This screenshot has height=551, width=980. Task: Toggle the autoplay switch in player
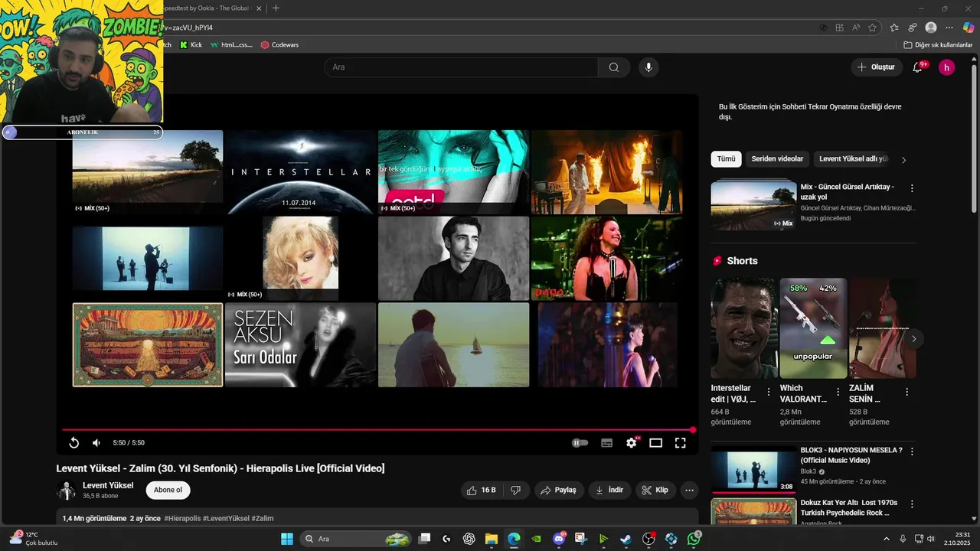pos(580,442)
